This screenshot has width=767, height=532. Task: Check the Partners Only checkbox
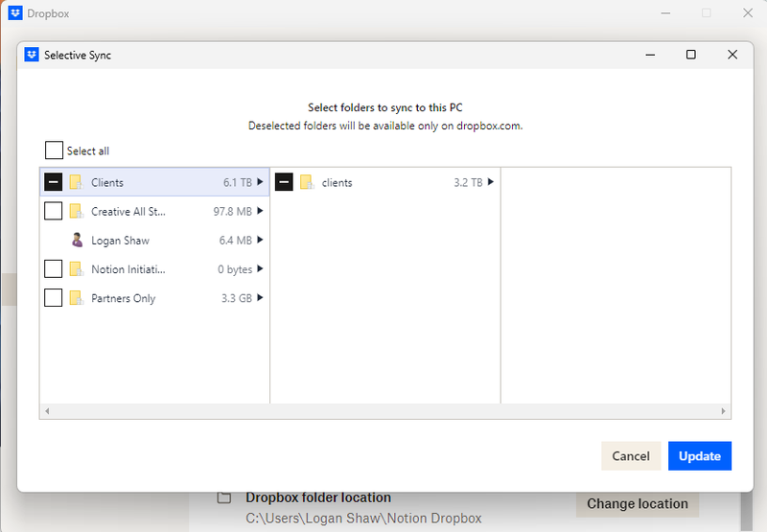(54, 297)
